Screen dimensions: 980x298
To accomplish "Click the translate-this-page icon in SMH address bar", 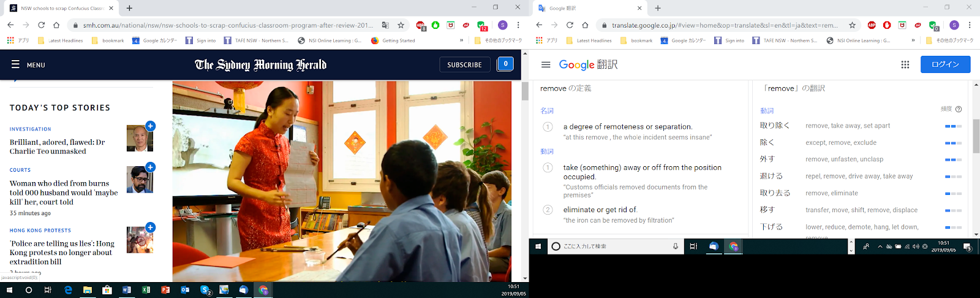I will pos(385,25).
